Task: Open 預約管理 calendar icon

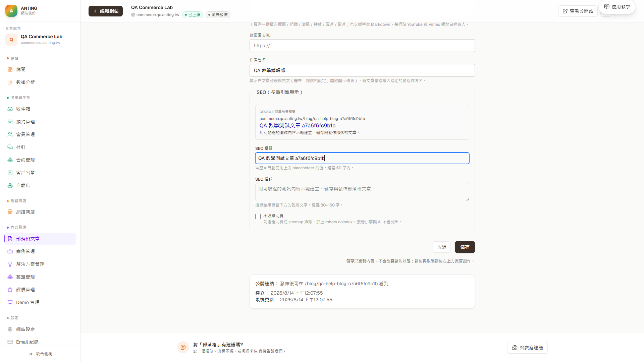Action: coord(10,122)
